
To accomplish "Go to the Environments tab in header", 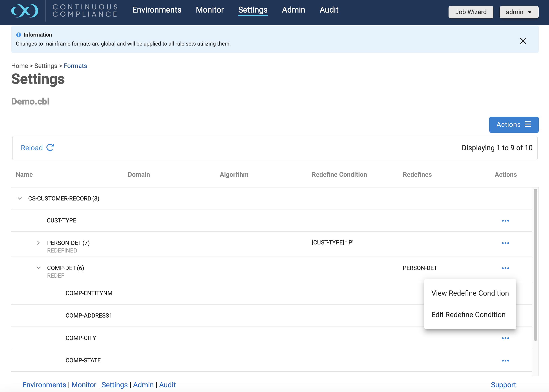I will pos(157,10).
